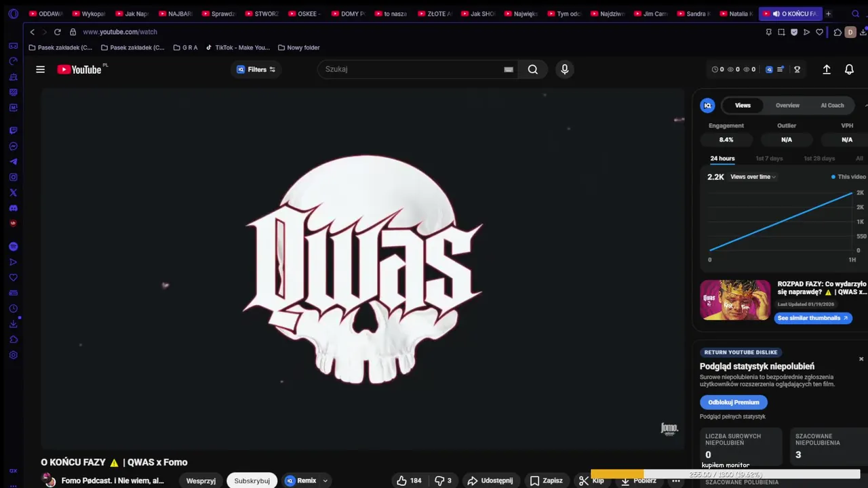Switch to the OSKEE browser tab

[x=304, y=14]
